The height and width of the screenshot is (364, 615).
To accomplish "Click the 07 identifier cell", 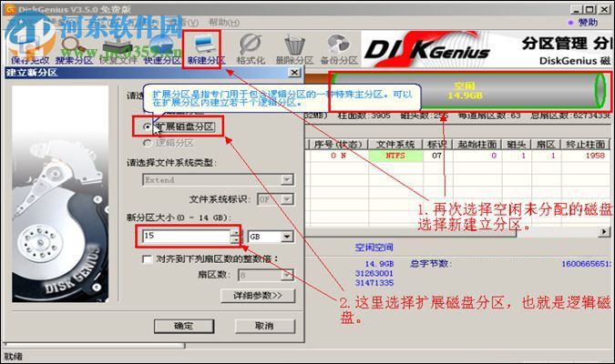I will (x=437, y=156).
